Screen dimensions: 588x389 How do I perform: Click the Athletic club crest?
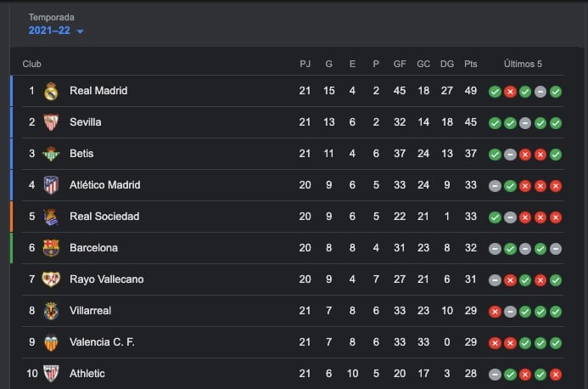pos(51,374)
